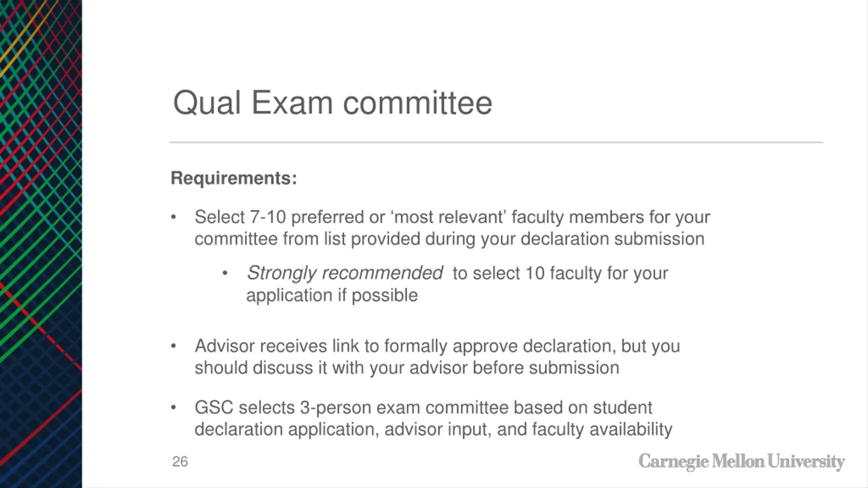This screenshot has height=488, width=868.
Task: Click the bullet marker before 'Advisor receives link'
Action: click(174, 346)
